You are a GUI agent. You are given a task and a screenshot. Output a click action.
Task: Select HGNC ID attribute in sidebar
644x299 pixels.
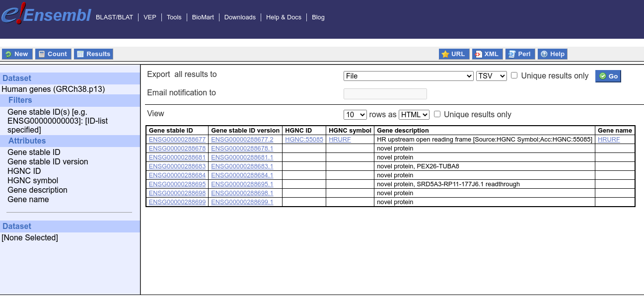[24, 171]
